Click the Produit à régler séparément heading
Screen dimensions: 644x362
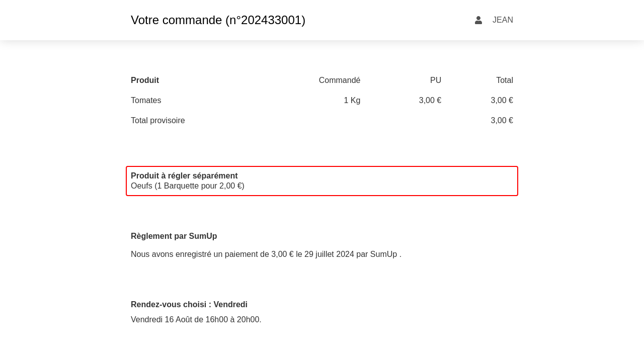[184, 176]
